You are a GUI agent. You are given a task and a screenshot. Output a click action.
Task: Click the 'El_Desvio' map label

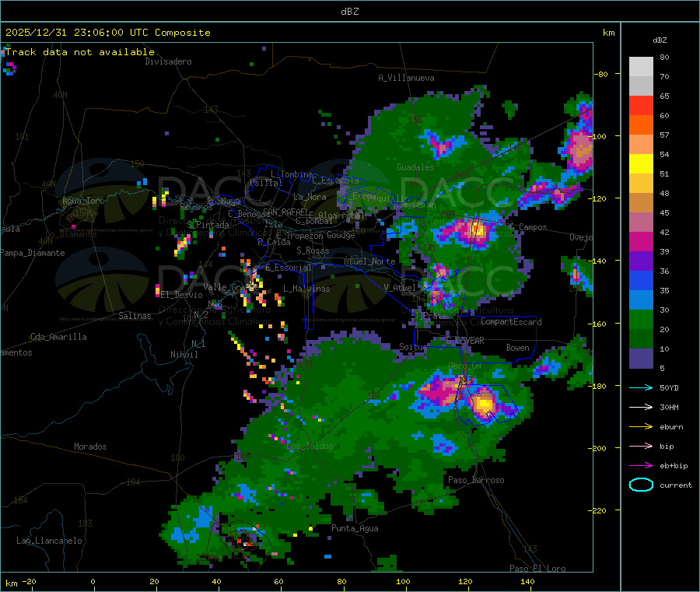[x=182, y=295]
